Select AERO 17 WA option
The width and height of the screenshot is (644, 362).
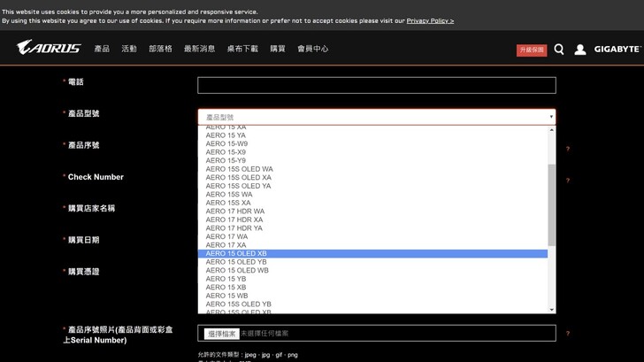[x=372, y=236]
